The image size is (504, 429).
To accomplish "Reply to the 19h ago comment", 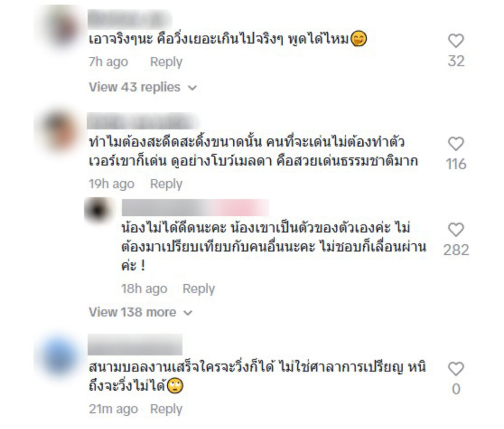I will coord(166,184).
